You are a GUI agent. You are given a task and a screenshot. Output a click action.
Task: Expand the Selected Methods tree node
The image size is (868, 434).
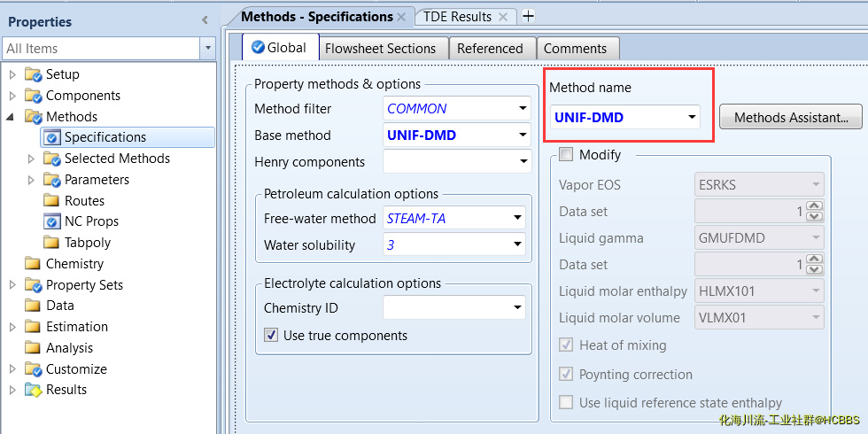[x=32, y=159]
